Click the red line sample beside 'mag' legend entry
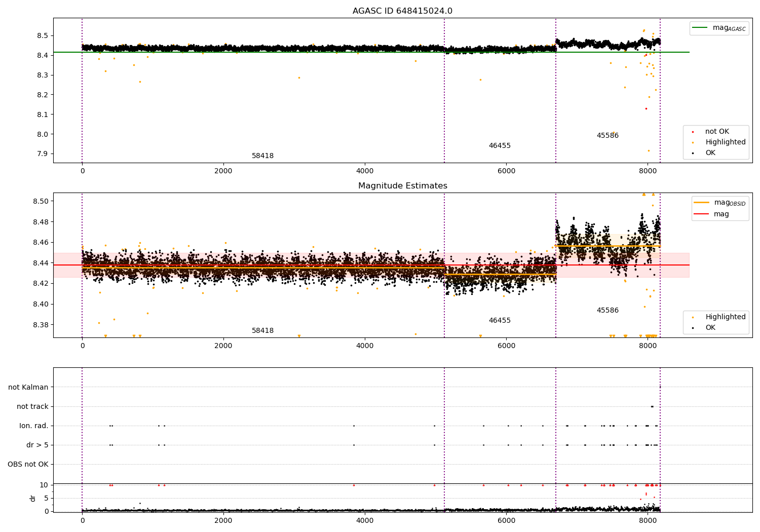 click(x=701, y=214)
